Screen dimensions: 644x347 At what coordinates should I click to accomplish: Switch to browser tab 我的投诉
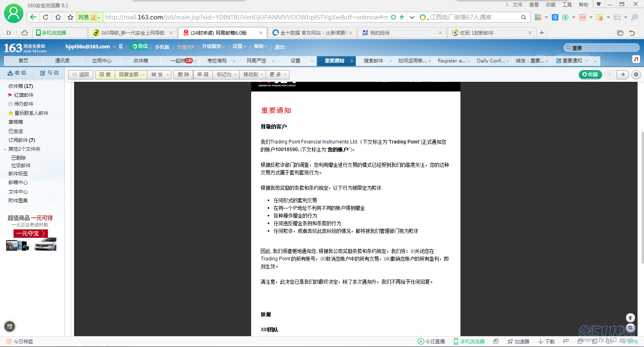[402, 33]
